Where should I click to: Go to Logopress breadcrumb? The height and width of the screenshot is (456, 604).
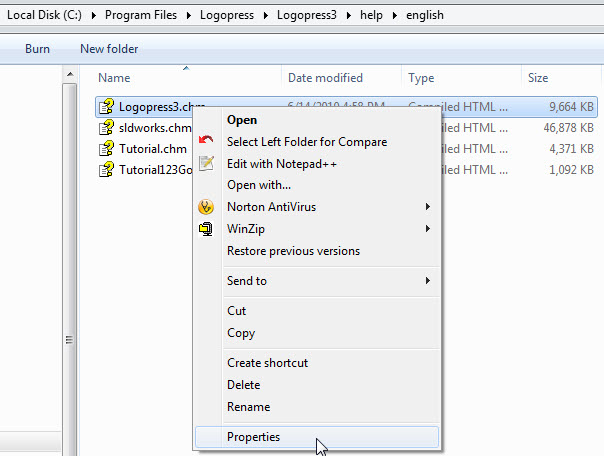(227, 15)
